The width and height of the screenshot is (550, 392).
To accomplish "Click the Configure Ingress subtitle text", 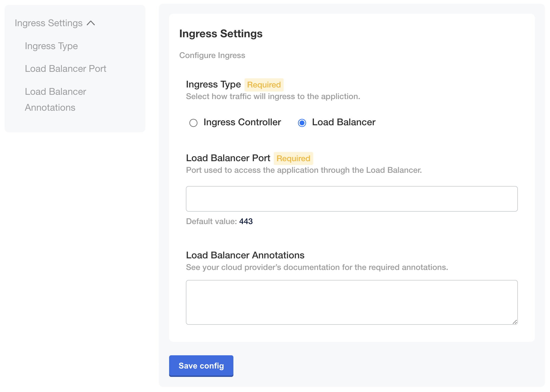I will pyautogui.click(x=212, y=55).
